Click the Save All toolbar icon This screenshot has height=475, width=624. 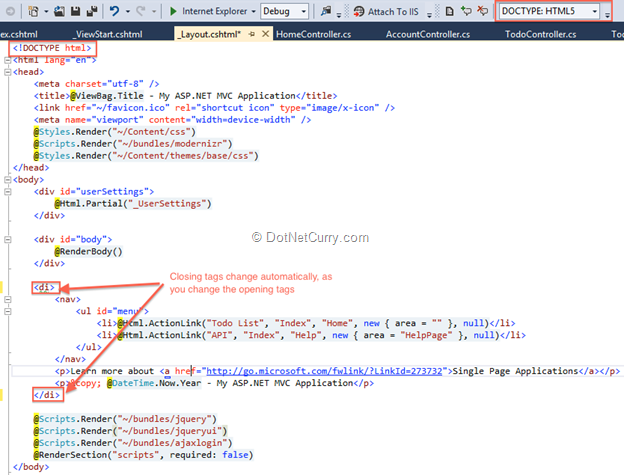[x=92, y=11]
